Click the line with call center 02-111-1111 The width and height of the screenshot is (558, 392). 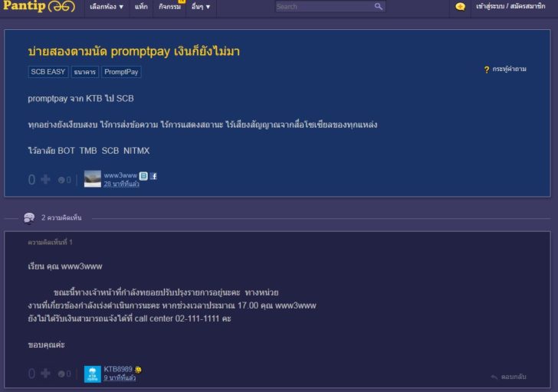click(130, 318)
